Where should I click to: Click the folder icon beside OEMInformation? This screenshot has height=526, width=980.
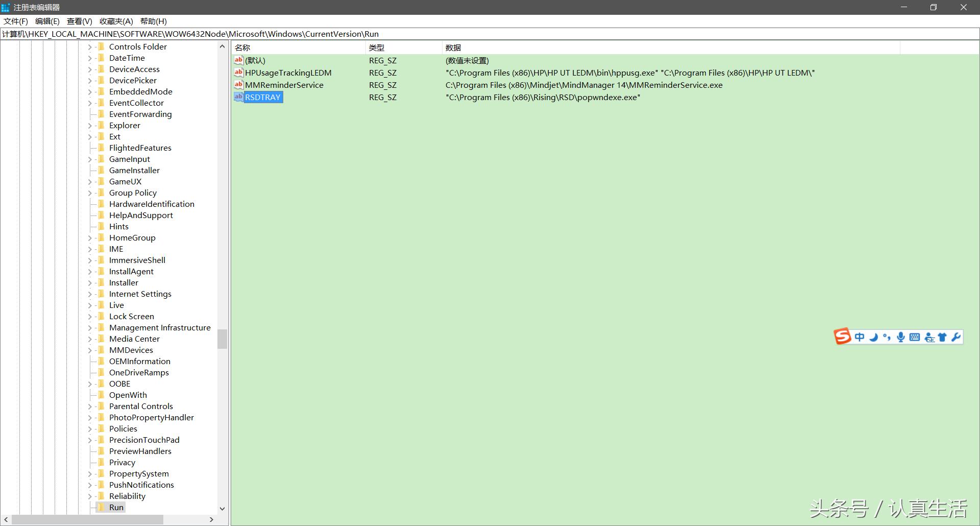click(x=101, y=361)
